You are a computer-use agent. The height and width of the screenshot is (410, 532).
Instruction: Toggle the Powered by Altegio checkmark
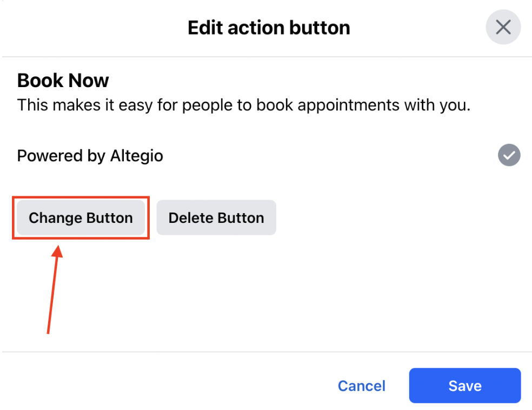[x=509, y=155]
